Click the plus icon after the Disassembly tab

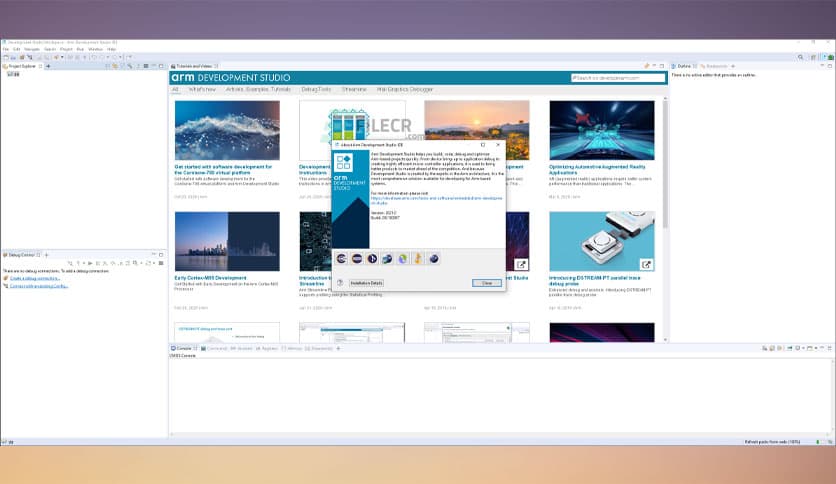pos(338,349)
